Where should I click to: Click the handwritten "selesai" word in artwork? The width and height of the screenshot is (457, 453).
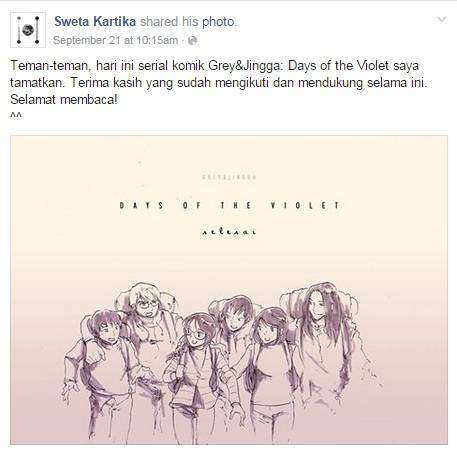(x=229, y=232)
